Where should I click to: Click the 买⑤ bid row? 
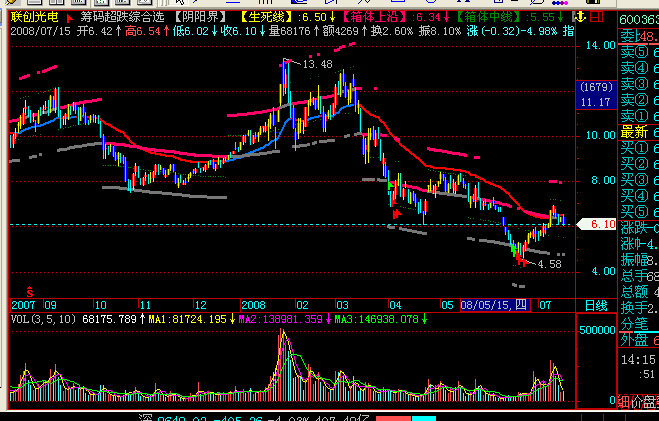[x=639, y=211]
